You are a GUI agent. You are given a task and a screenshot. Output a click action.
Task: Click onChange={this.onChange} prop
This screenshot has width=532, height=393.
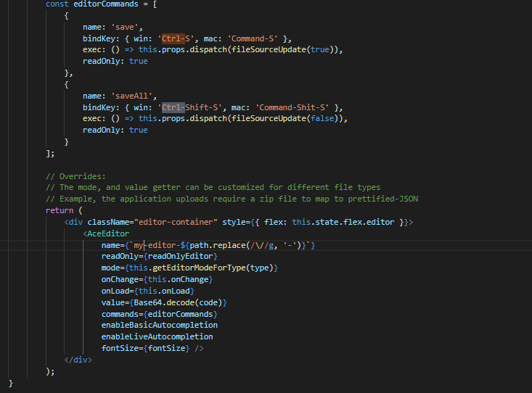tap(157, 279)
